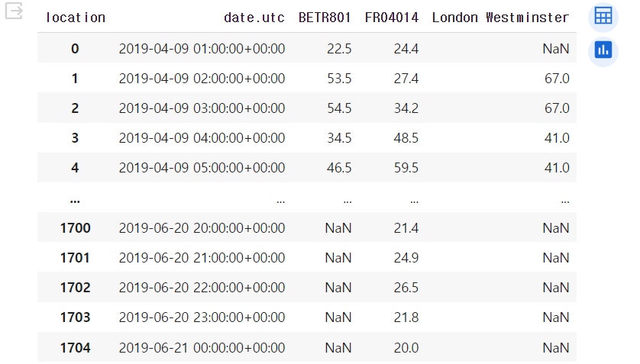Click the FR04014 value 48.5
Viewport: 640px width, 364px height.
pyautogui.click(x=406, y=138)
